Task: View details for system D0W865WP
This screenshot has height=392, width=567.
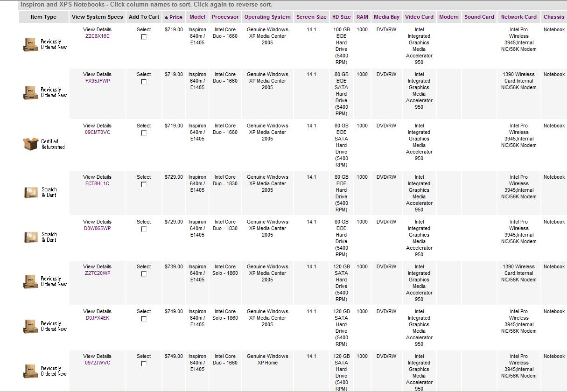Action: coord(98,228)
